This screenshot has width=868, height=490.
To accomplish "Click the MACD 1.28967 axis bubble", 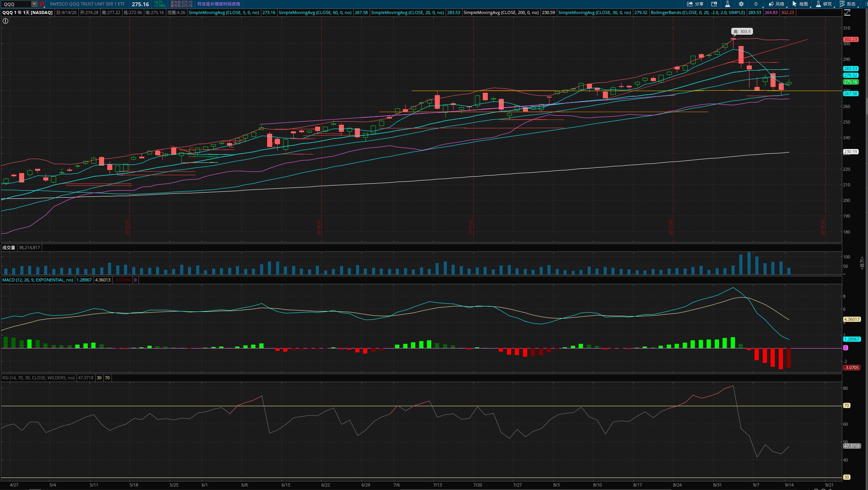I will 852,339.
